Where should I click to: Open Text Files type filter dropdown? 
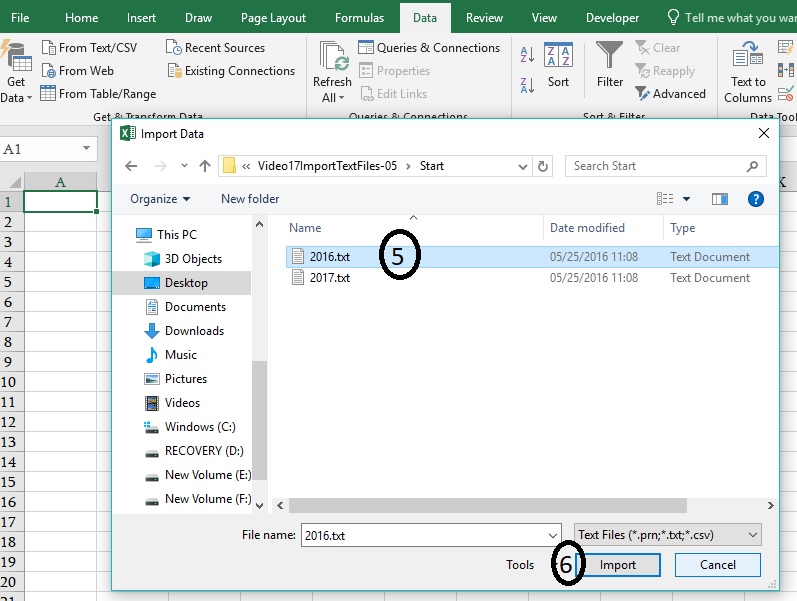click(x=667, y=535)
